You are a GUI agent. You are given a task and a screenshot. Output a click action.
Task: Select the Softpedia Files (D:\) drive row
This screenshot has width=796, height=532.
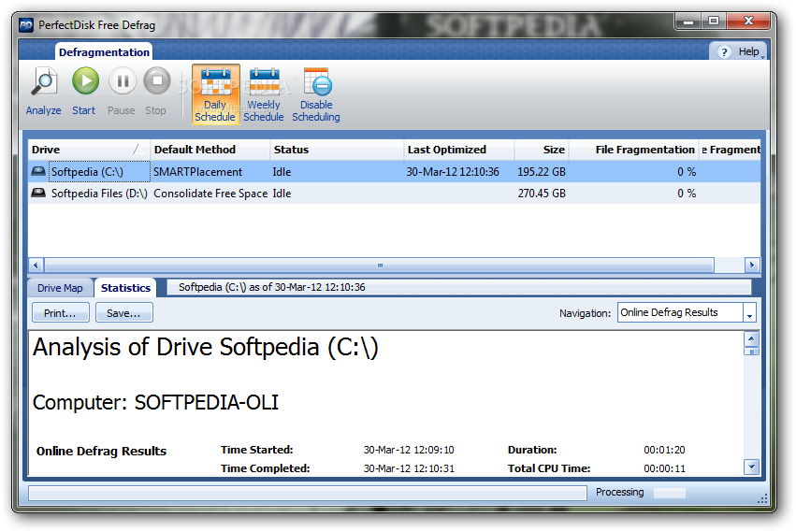pos(394,194)
